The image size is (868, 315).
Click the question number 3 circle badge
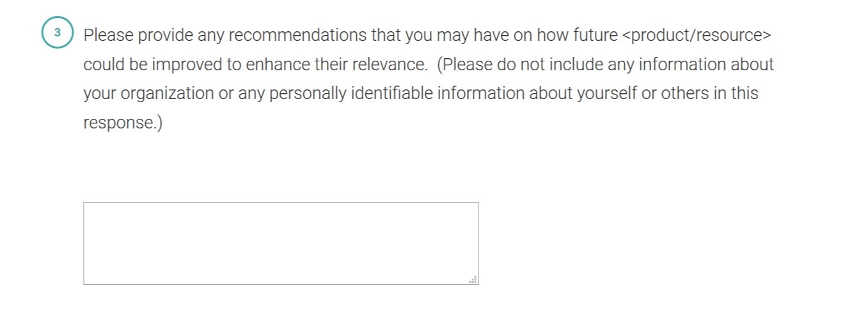tap(58, 33)
